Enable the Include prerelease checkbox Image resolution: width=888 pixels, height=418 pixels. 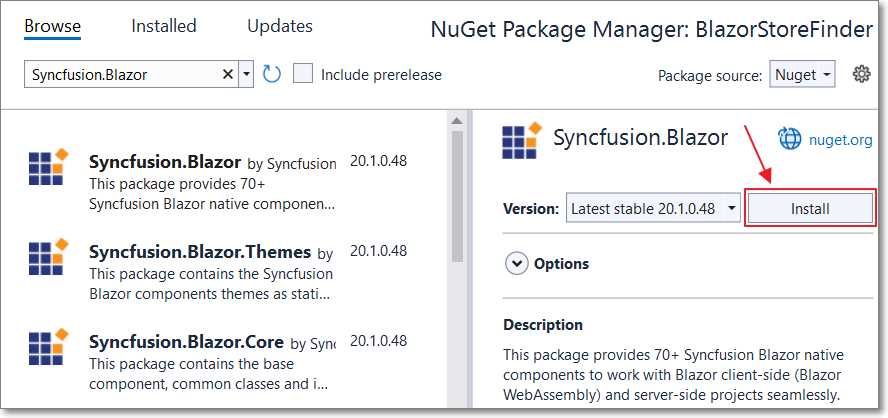click(303, 74)
